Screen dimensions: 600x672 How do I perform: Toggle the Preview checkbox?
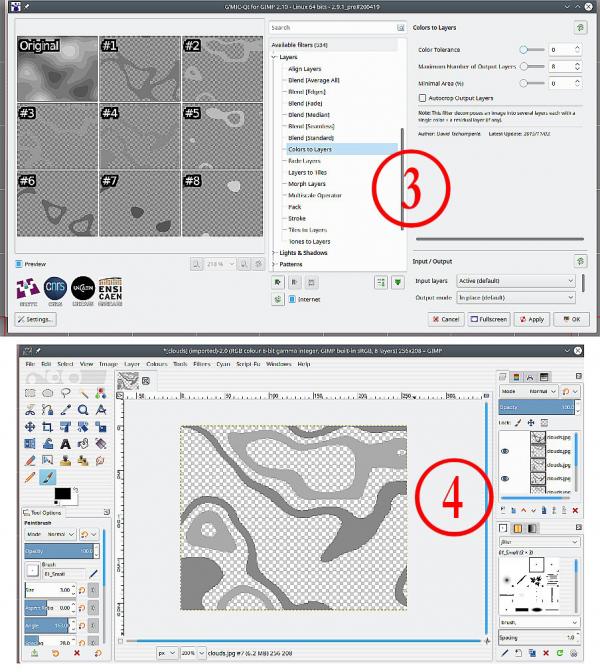19,264
